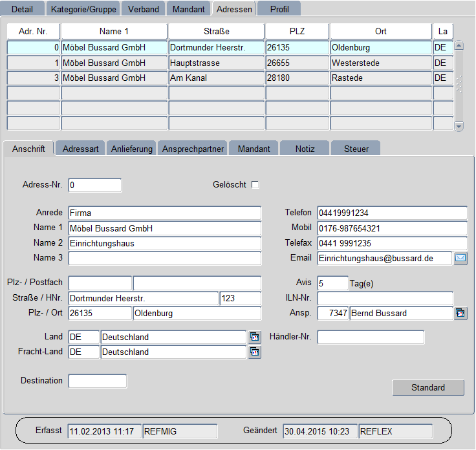Click the Straße column header
Viewport: 476px width, 450px height.
click(x=216, y=31)
